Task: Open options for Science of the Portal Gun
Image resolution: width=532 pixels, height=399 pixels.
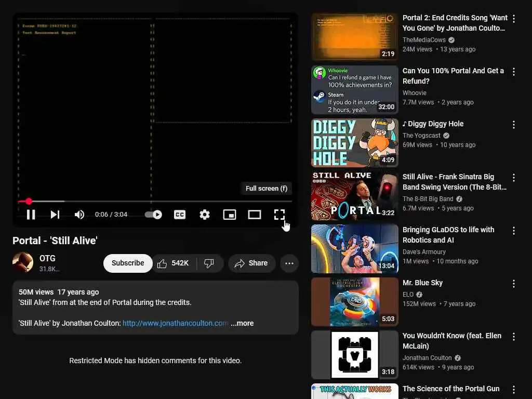Action: pos(514,390)
